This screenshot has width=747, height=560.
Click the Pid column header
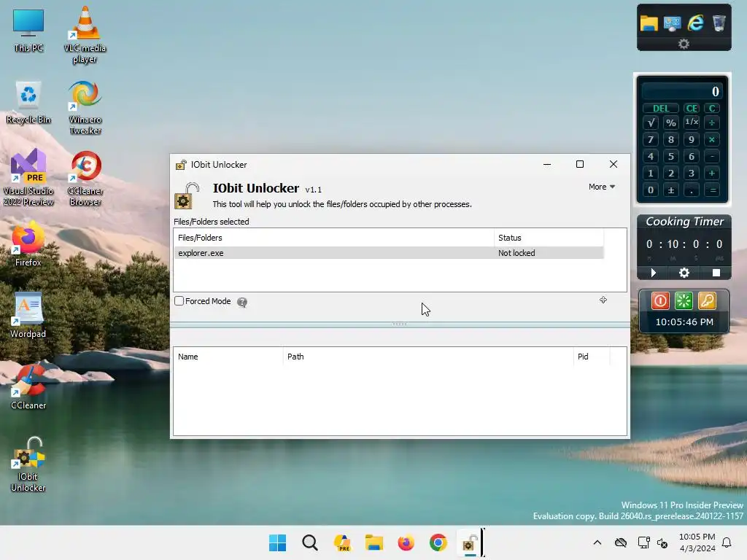pyautogui.click(x=591, y=357)
